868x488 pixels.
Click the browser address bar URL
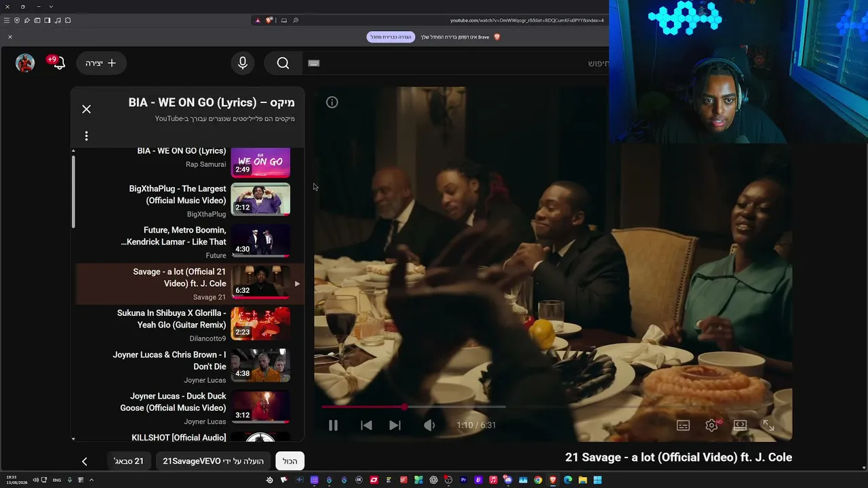point(526,20)
